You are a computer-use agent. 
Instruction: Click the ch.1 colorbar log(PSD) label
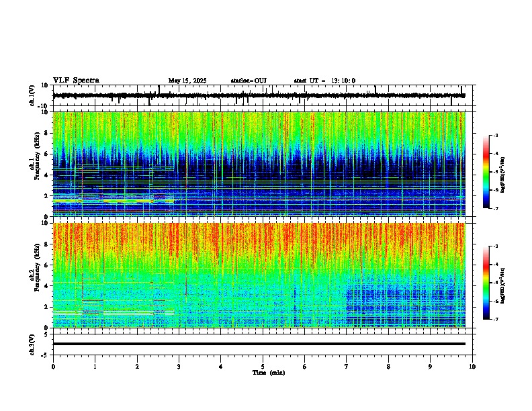503,175
